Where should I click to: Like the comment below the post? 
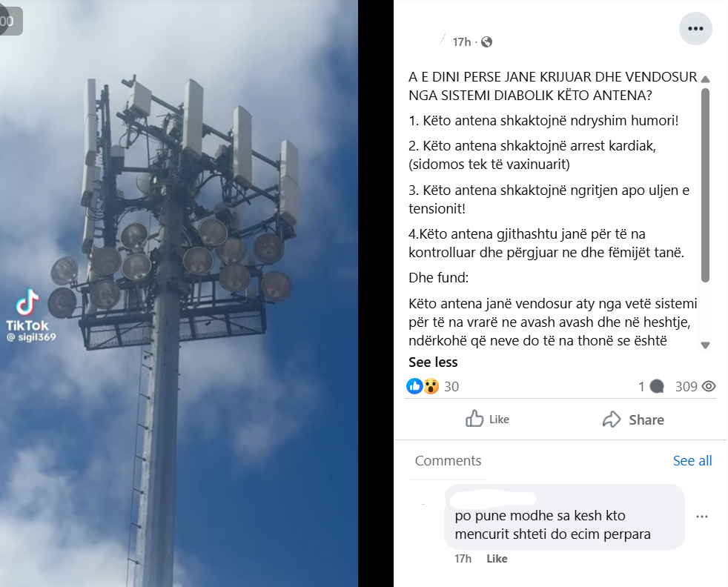click(x=497, y=559)
